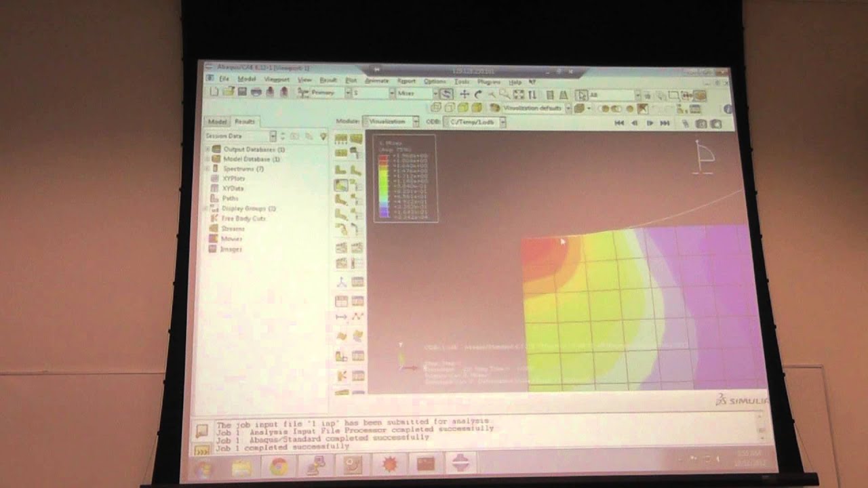Select Movies in the results tree
868x488 pixels.
point(231,239)
